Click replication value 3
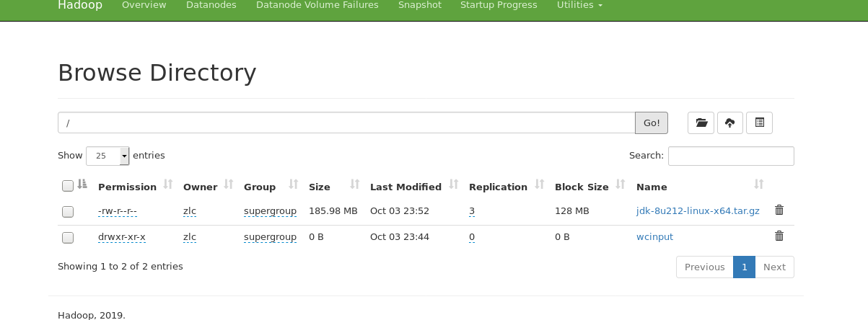The height and width of the screenshot is (320, 868). (x=472, y=211)
